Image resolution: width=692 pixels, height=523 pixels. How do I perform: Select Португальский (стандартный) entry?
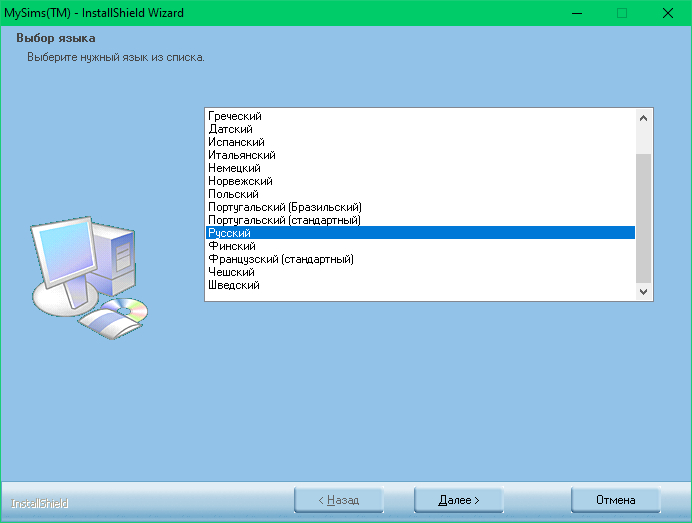[x=421, y=220]
